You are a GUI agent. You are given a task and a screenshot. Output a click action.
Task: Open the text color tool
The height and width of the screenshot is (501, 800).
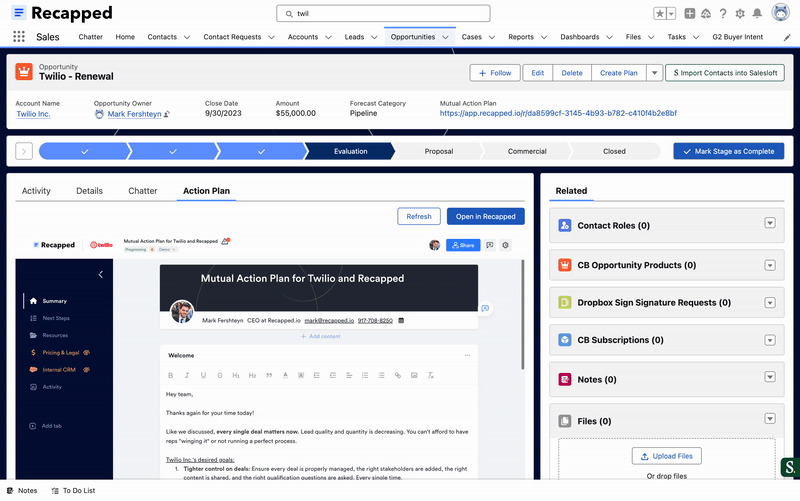click(x=285, y=375)
